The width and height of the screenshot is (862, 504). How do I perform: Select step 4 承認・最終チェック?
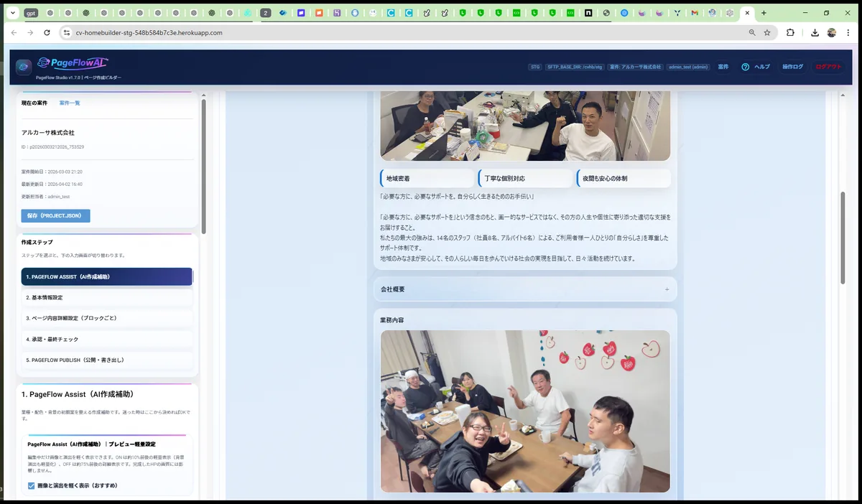point(107,339)
